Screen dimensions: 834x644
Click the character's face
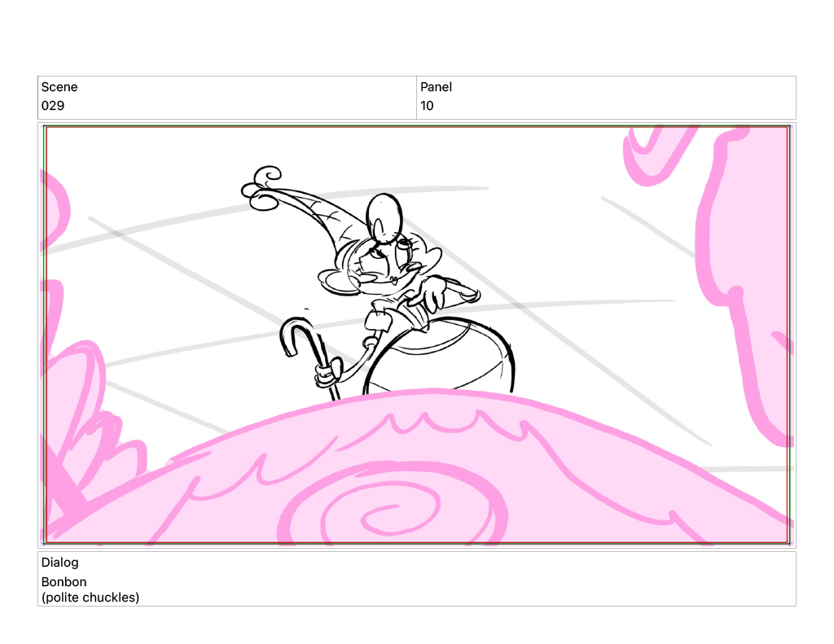(383, 267)
